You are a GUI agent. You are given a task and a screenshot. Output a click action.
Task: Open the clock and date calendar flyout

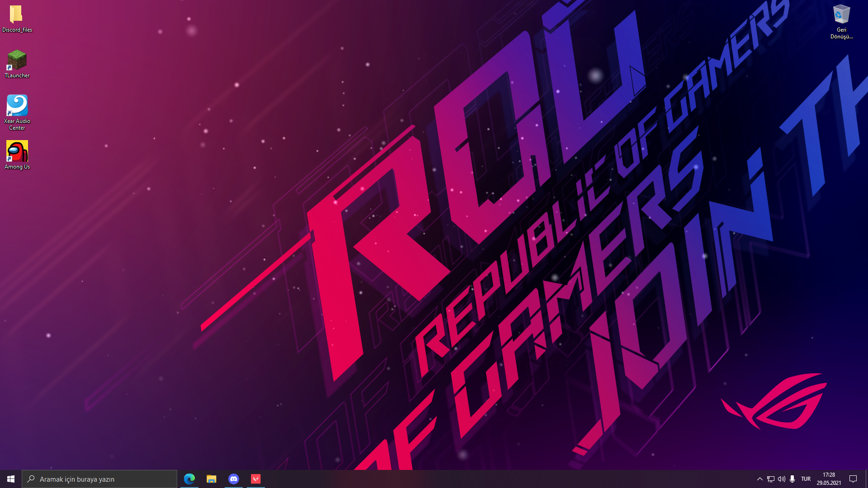click(829, 479)
